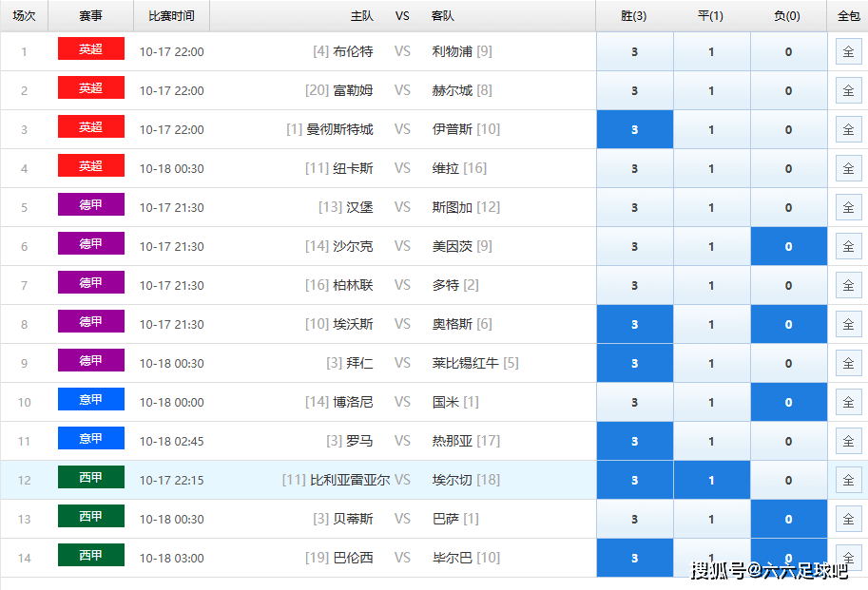
Task: Click home team 纽卡斯 name
Action: tap(353, 168)
